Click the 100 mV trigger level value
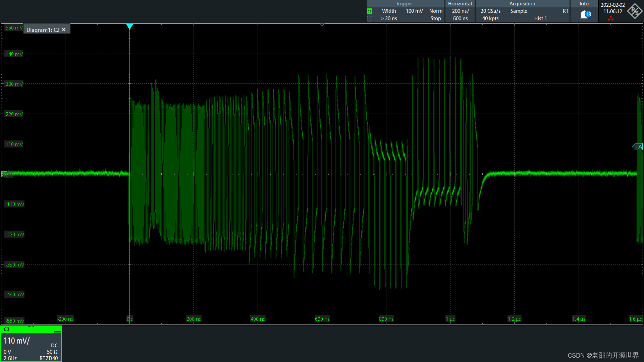 (x=414, y=11)
